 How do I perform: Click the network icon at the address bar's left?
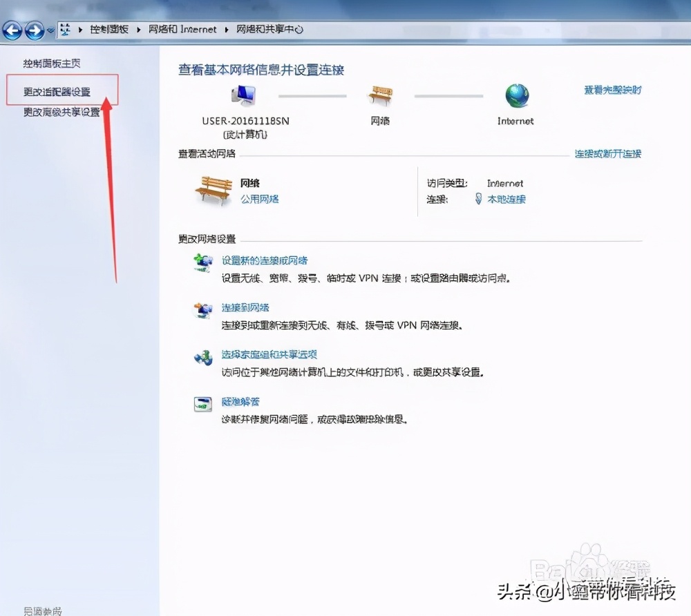coord(66,29)
